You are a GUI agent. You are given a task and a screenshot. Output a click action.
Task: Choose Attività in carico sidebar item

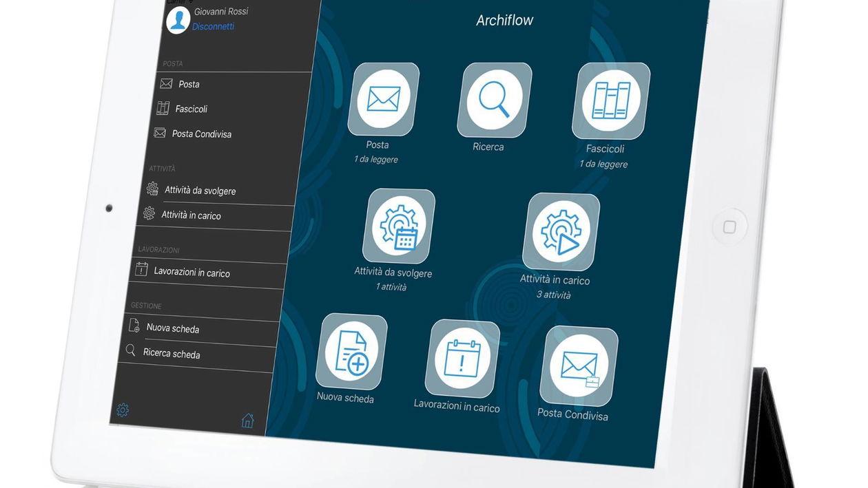tap(191, 215)
